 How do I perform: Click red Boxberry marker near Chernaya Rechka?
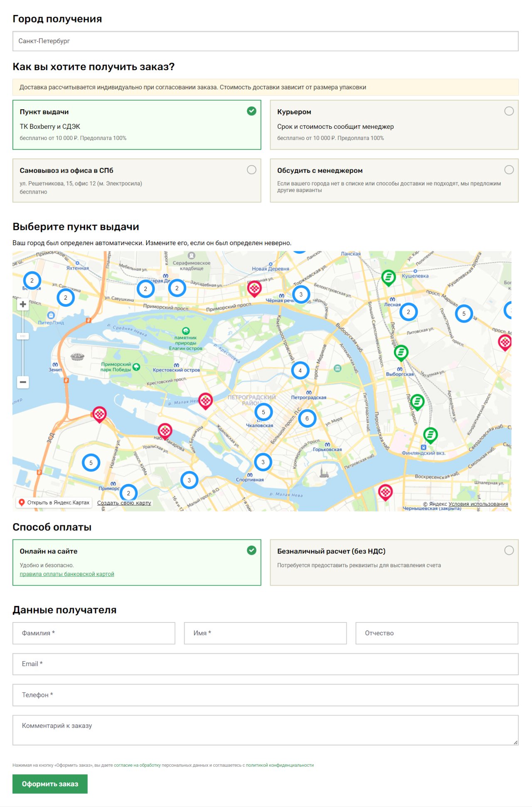(254, 288)
